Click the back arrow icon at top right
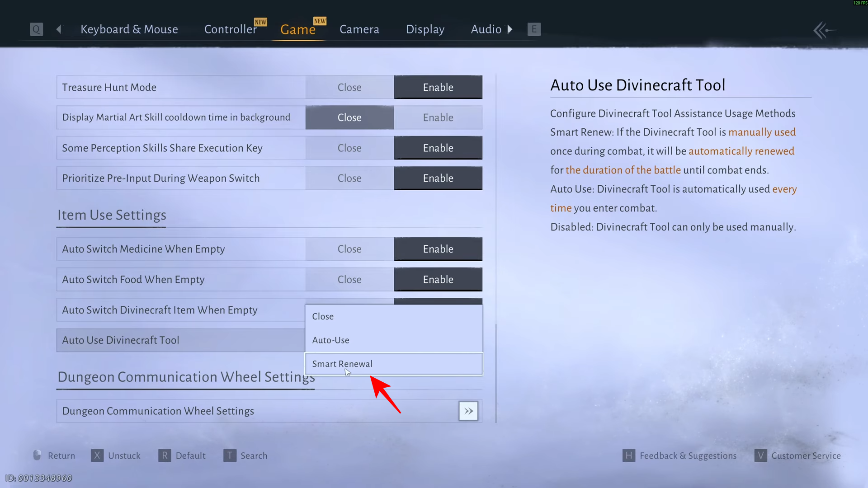This screenshot has width=868, height=488. (824, 31)
